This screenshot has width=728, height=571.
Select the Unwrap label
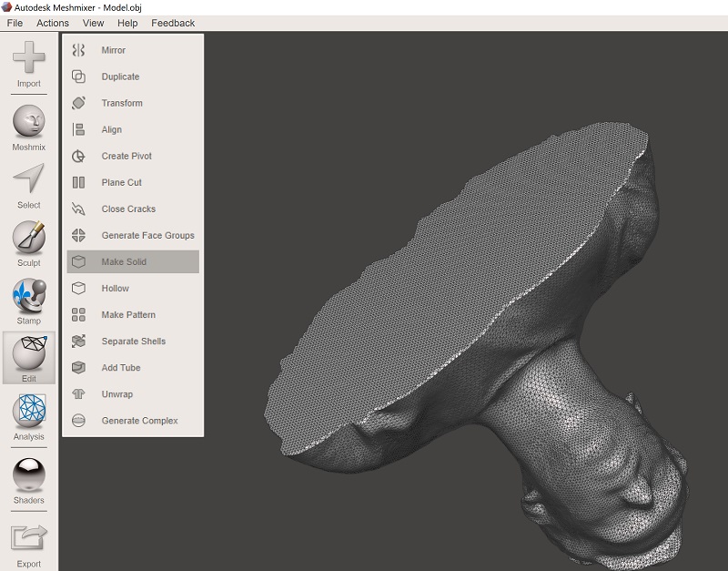point(117,394)
